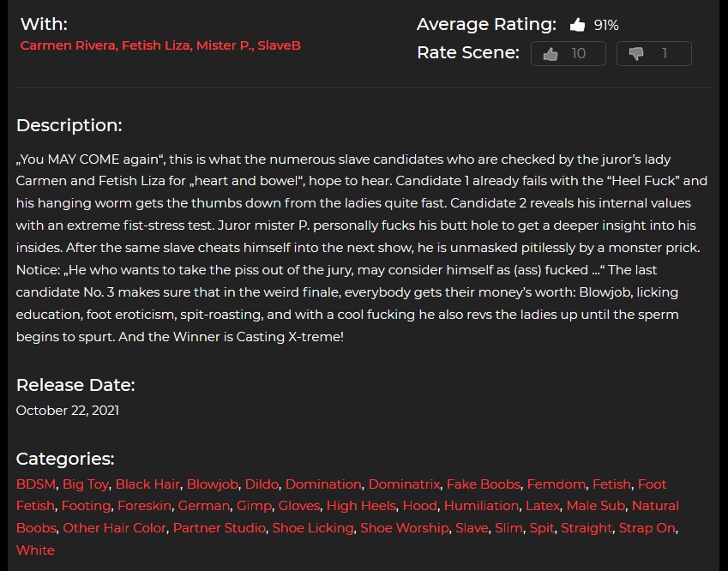Open the Fetish Liza performer link
Screen dimensions: 728x571
click(157, 45)
